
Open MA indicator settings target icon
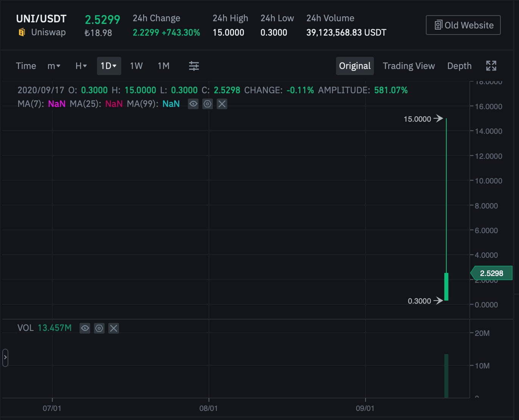pos(208,104)
